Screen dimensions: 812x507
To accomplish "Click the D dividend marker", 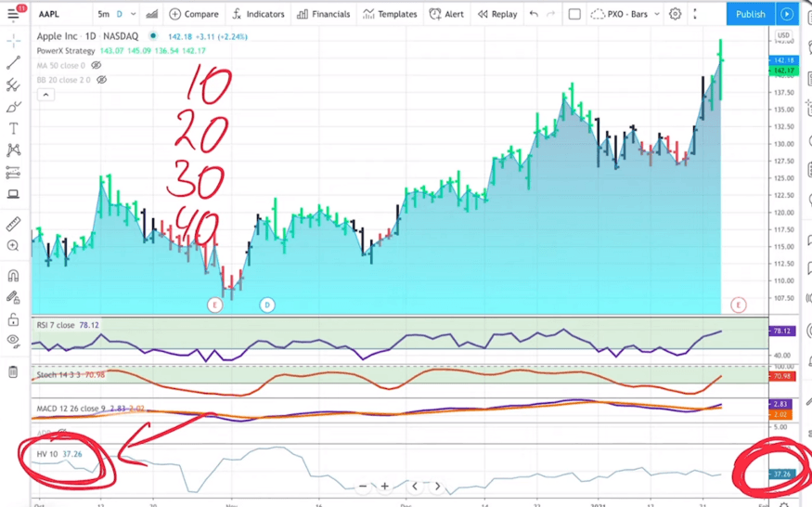I will click(267, 305).
